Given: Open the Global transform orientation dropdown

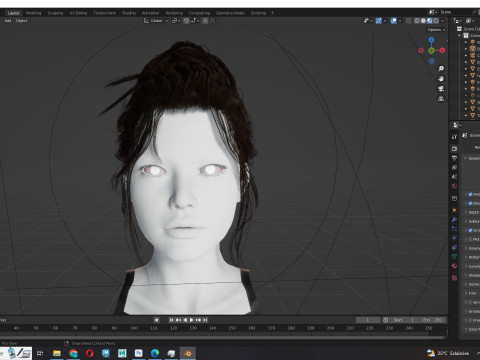Looking at the screenshot, I should click(156, 21).
